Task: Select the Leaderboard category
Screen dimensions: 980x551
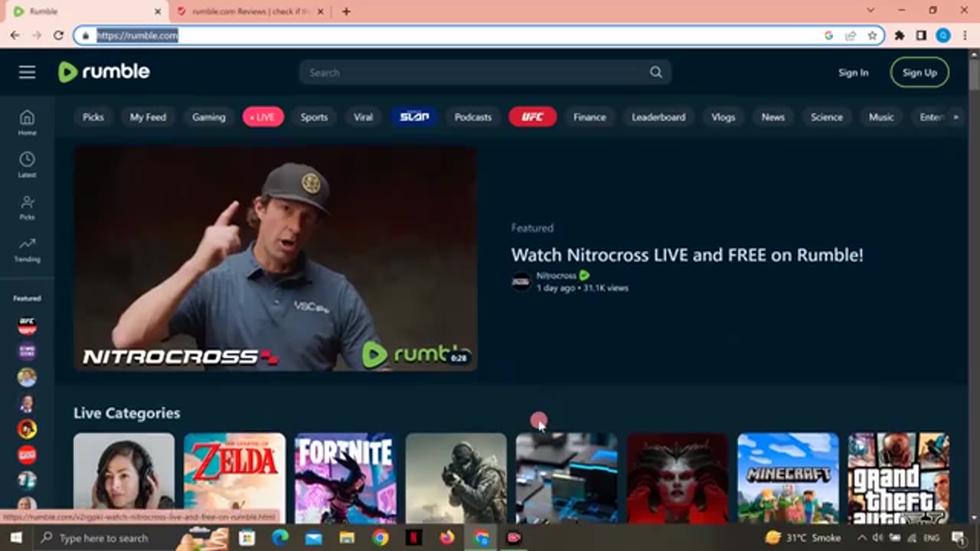Action: [658, 117]
